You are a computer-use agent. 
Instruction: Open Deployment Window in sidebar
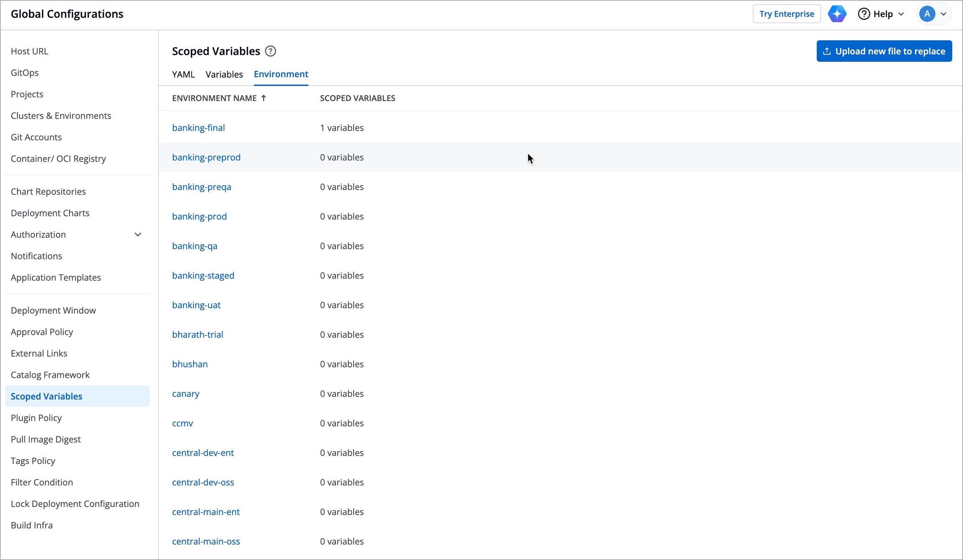(x=53, y=310)
